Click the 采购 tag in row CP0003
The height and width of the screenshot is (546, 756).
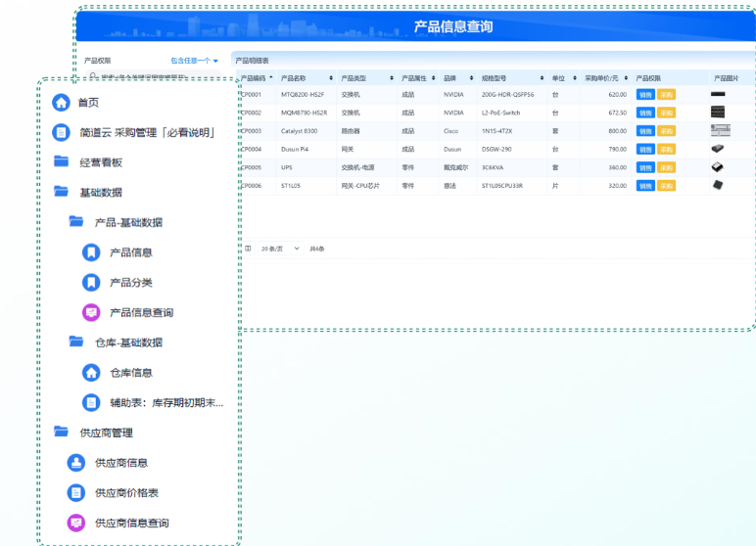point(666,131)
